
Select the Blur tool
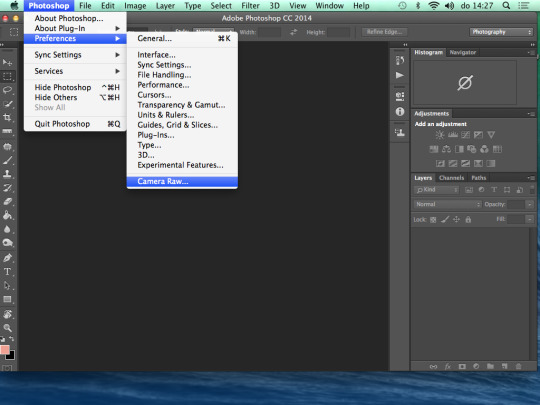point(7,229)
